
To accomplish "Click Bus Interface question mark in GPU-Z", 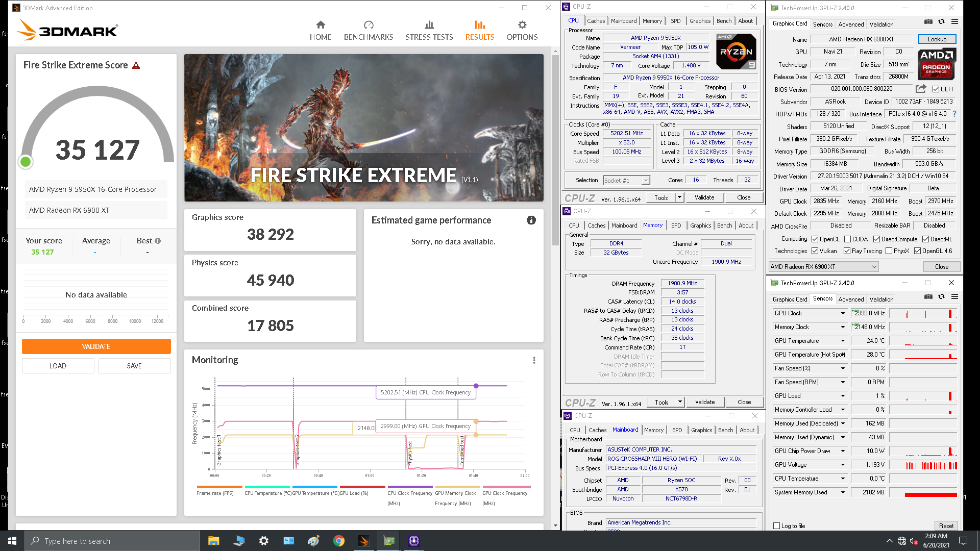I will (954, 114).
